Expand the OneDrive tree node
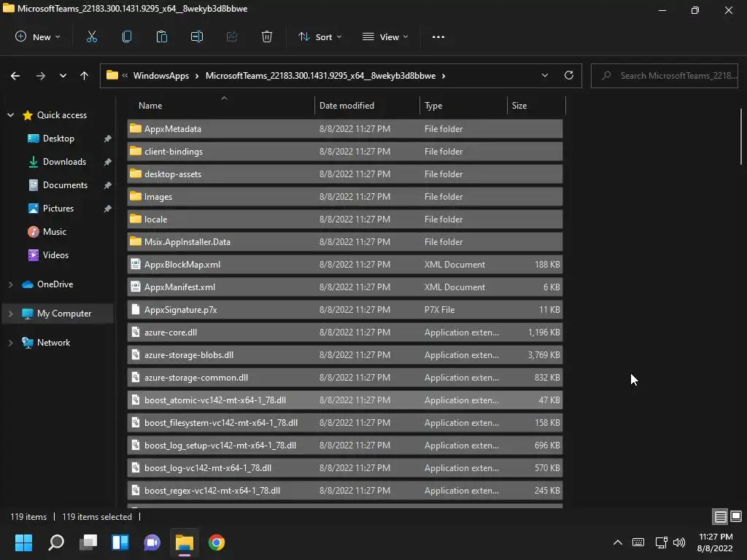 click(x=10, y=284)
